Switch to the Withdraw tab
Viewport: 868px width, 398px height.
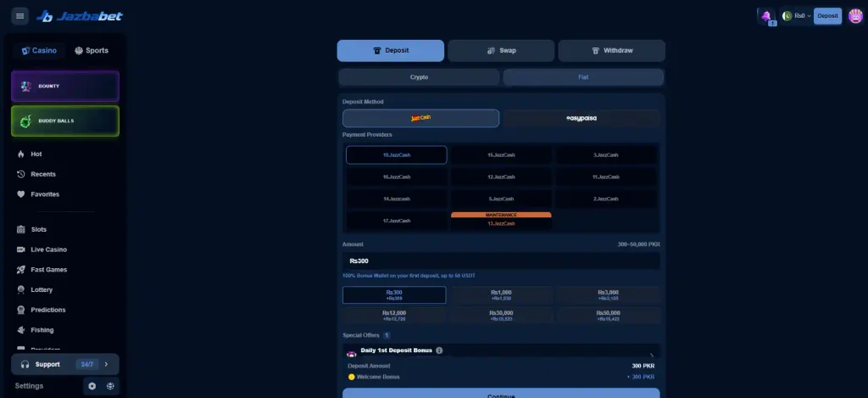coord(612,50)
